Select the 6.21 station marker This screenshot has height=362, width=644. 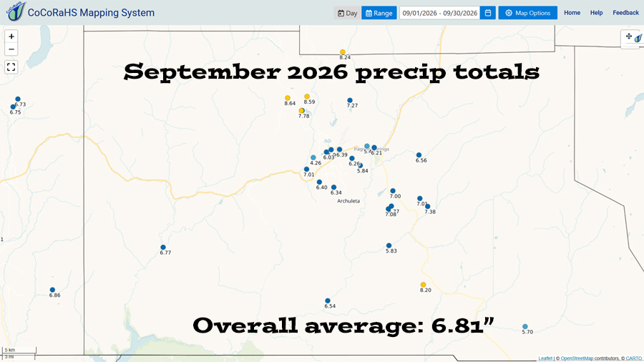pyautogui.click(x=374, y=147)
